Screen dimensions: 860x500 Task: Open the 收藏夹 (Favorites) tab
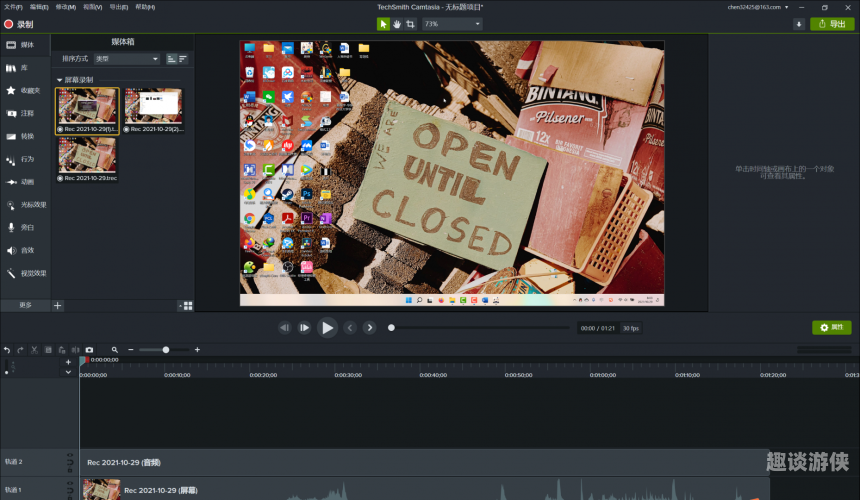click(x=25, y=90)
